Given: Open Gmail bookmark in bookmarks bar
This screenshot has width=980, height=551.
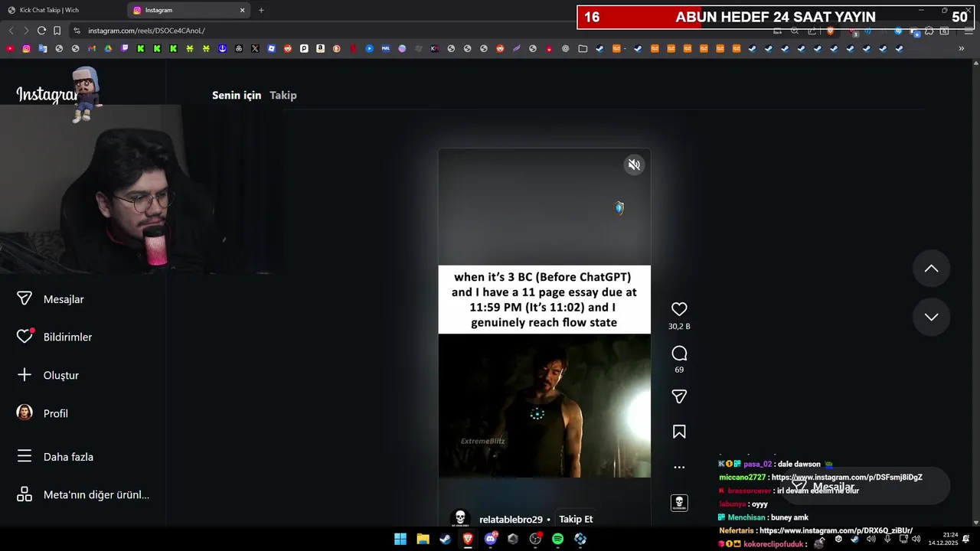Looking at the screenshot, I should click(92, 48).
